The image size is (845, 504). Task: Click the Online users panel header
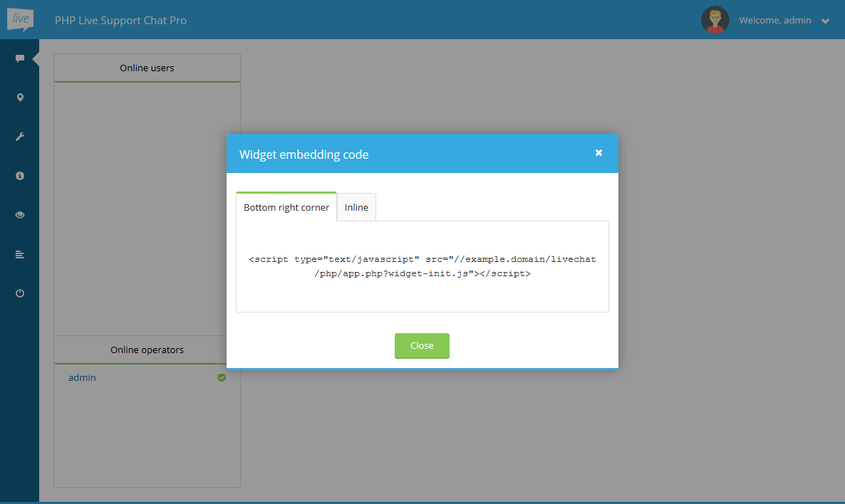147,68
